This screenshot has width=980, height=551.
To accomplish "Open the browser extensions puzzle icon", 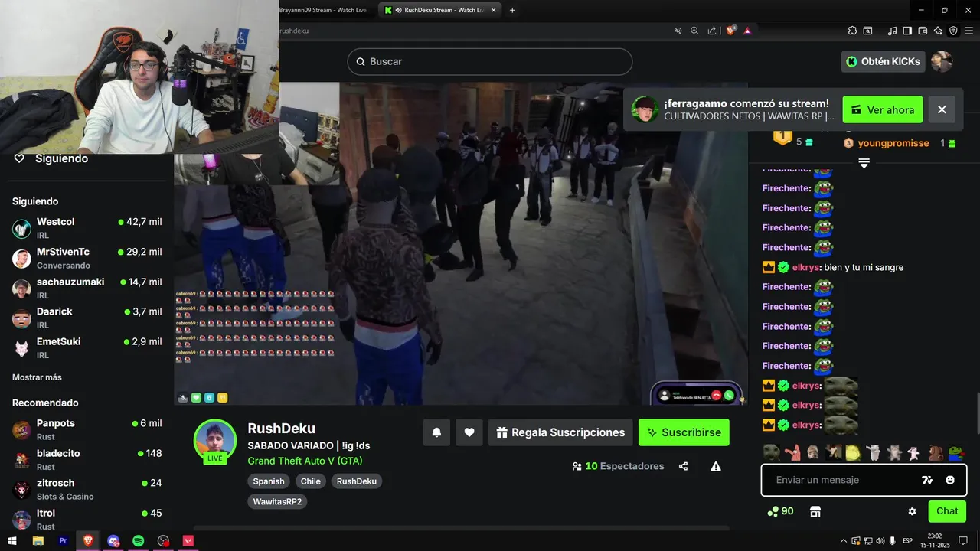I will tap(852, 31).
